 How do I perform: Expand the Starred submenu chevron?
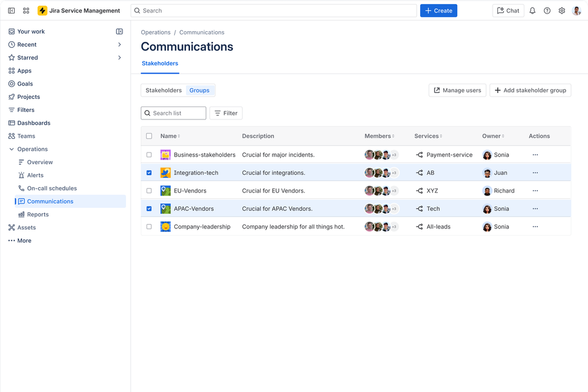pyautogui.click(x=119, y=58)
